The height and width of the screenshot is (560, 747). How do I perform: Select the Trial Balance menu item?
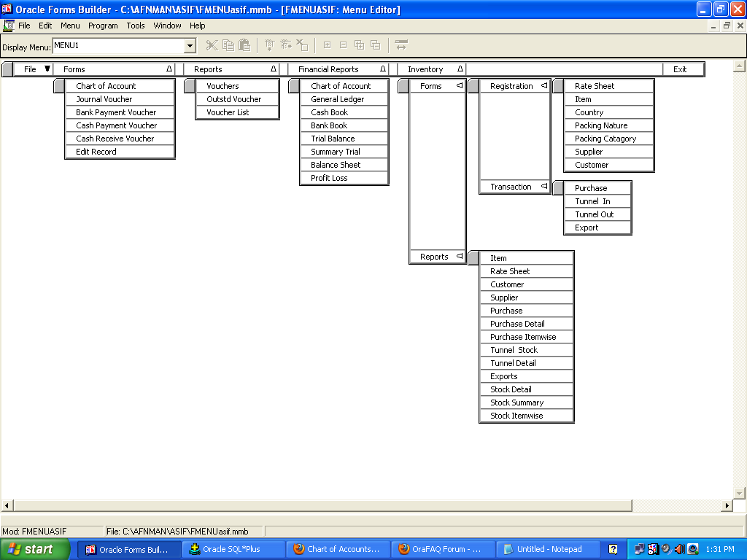(344, 139)
